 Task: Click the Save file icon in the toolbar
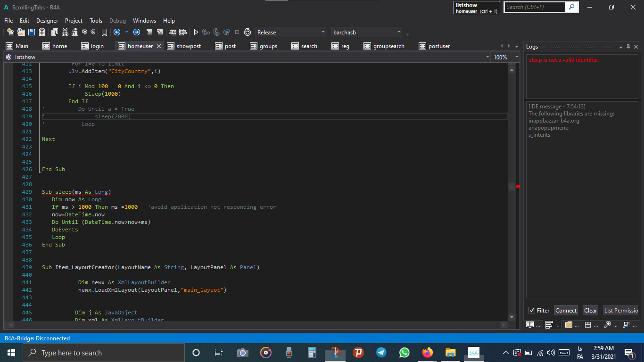[x=31, y=32]
